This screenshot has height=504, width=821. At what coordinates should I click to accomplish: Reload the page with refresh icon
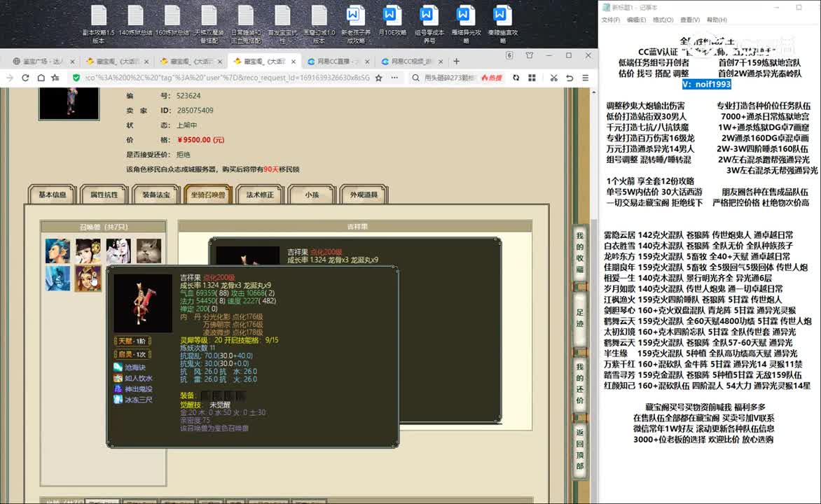pyautogui.click(x=25, y=78)
